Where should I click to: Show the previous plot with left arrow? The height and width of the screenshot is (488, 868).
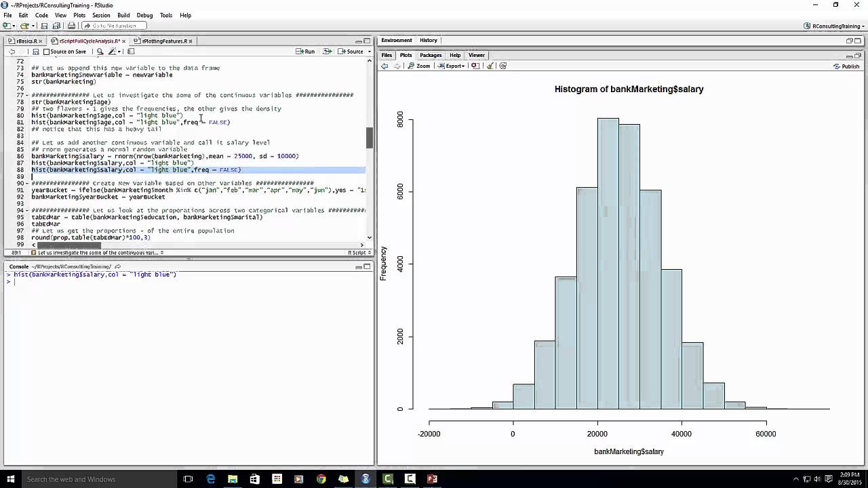coord(384,66)
